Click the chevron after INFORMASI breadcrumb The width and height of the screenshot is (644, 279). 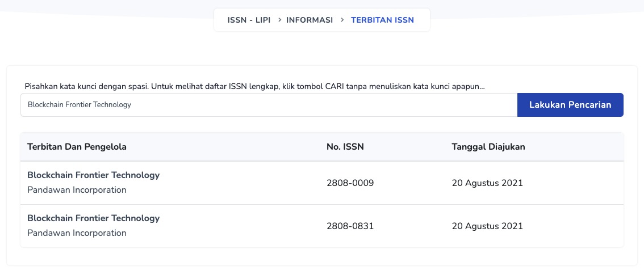click(x=342, y=20)
